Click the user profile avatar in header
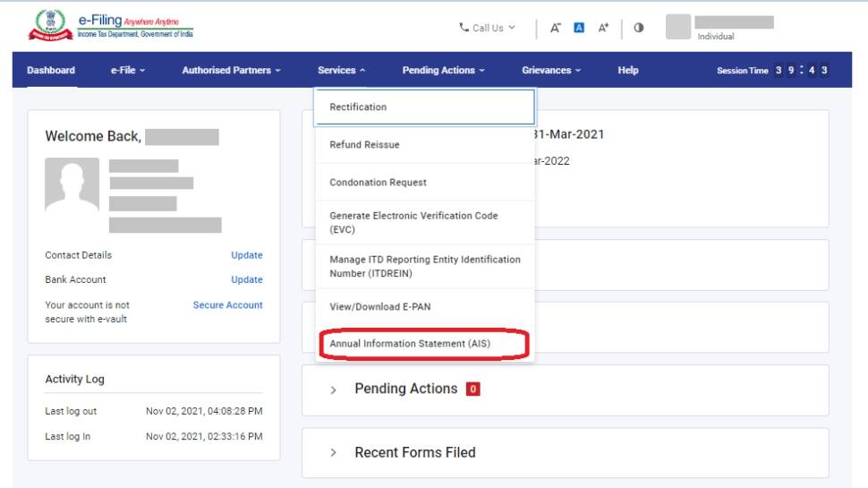Image resolution: width=868 pixels, height=488 pixels. [x=678, y=27]
